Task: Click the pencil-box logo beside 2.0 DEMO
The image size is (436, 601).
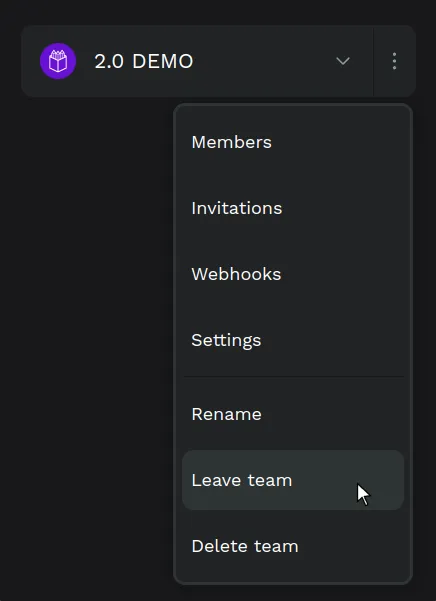Action: tap(58, 61)
